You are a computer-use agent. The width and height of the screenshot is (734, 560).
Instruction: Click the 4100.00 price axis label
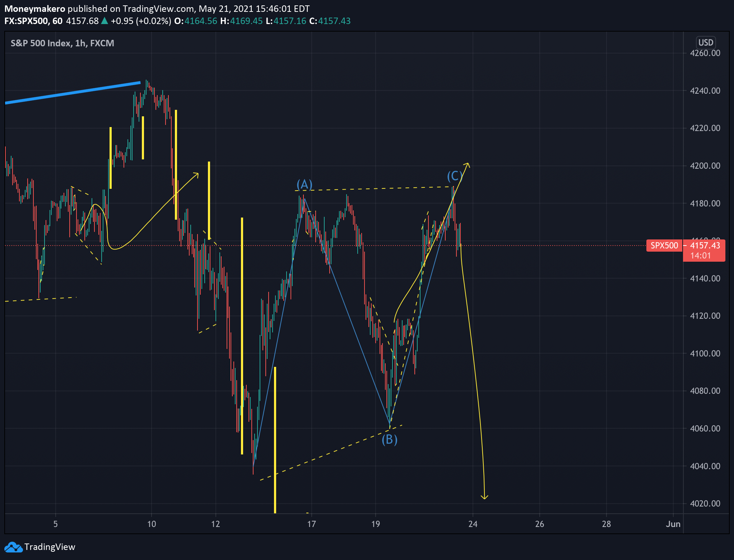click(705, 353)
